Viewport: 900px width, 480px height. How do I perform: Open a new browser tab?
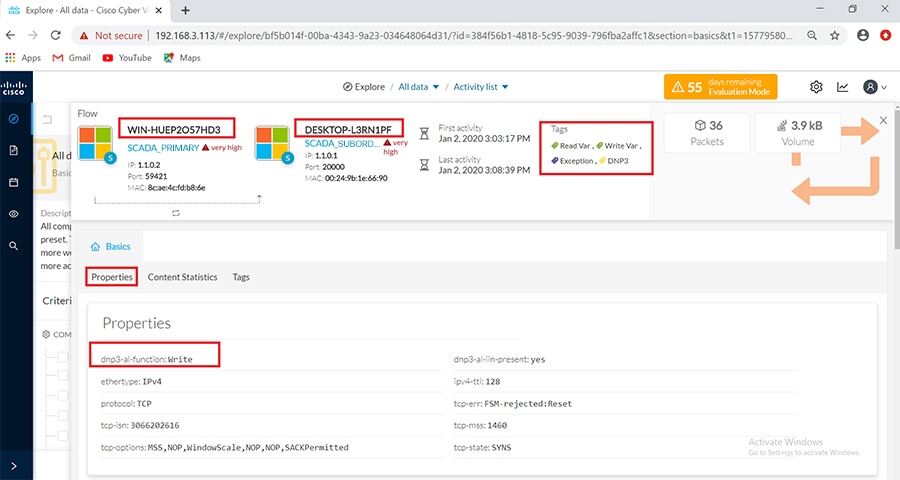click(185, 10)
